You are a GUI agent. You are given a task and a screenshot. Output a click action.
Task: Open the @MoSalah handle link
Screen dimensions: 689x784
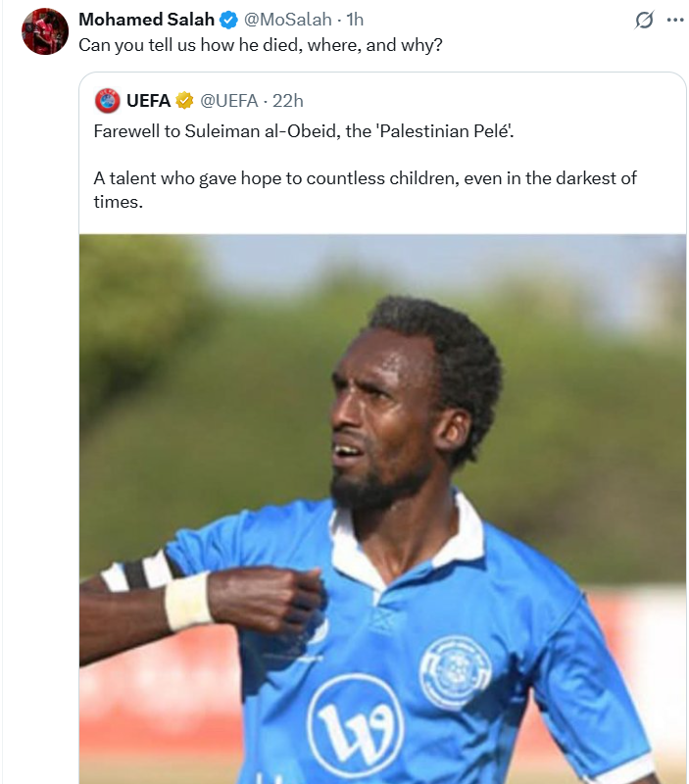(287, 20)
